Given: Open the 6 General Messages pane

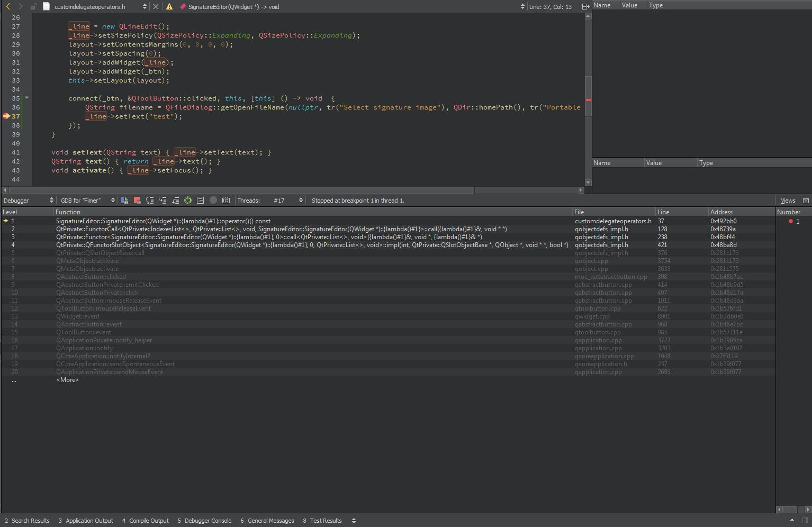Looking at the screenshot, I should click(x=267, y=521).
